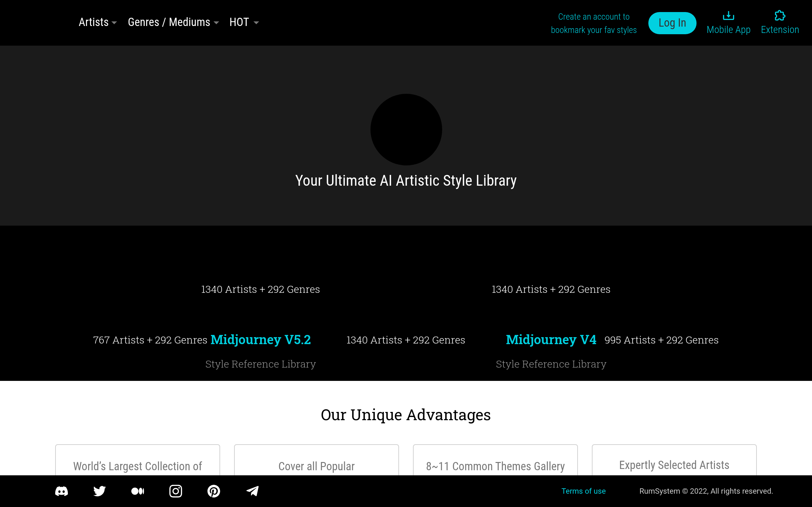Click the Log In button
The image size is (812, 507).
pyautogui.click(x=672, y=23)
